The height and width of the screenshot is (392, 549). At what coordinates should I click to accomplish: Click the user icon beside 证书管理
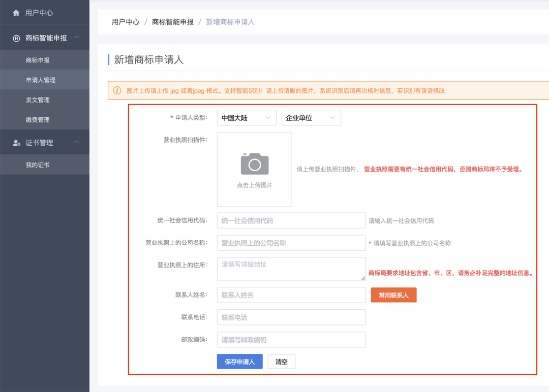tap(16, 143)
